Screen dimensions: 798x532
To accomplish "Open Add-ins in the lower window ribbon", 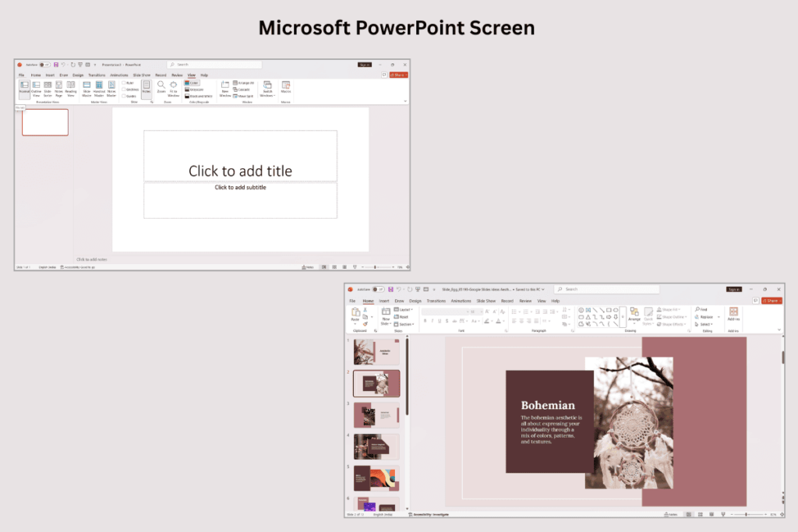I will [x=733, y=315].
